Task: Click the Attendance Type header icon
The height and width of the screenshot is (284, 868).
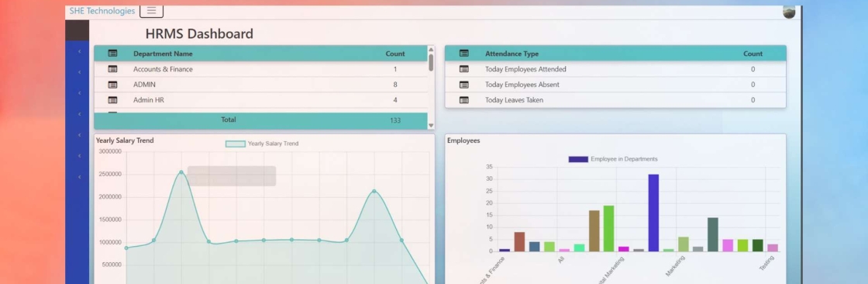Action: point(464,54)
